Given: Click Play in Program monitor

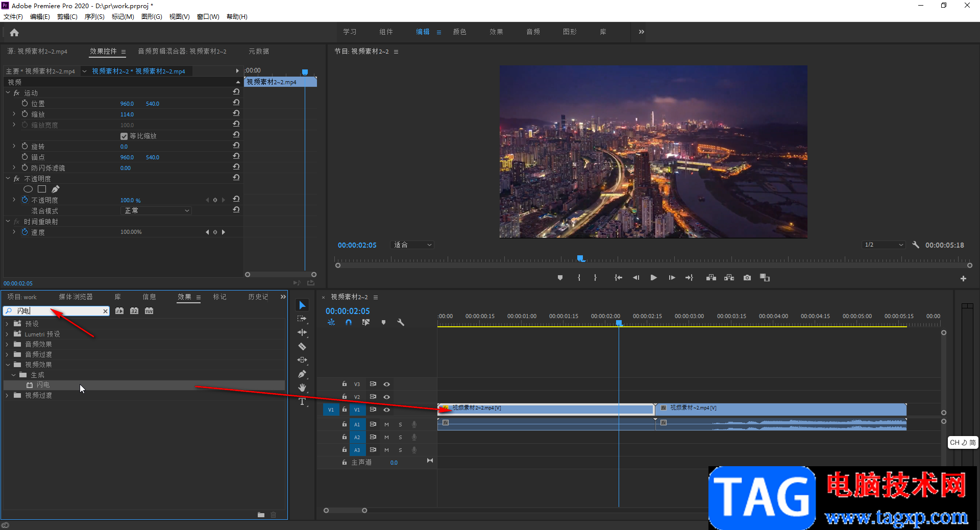Looking at the screenshot, I should click(653, 278).
